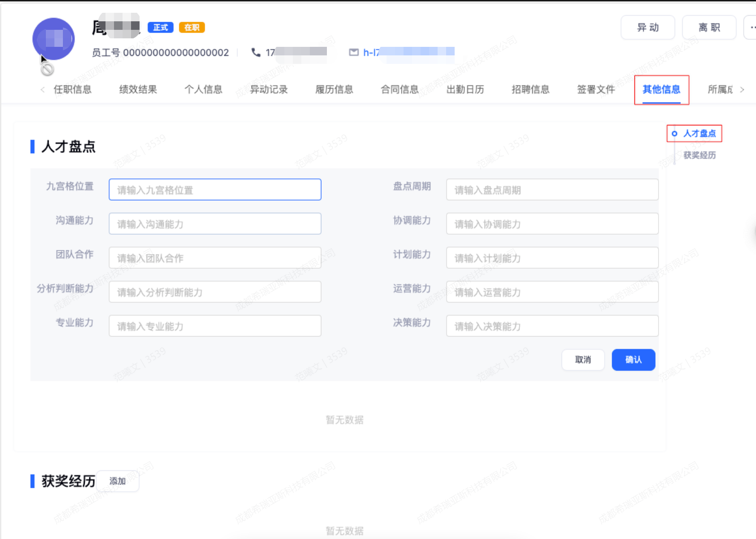Add an award record with 添加
The width and height of the screenshot is (756, 539).
(117, 481)
